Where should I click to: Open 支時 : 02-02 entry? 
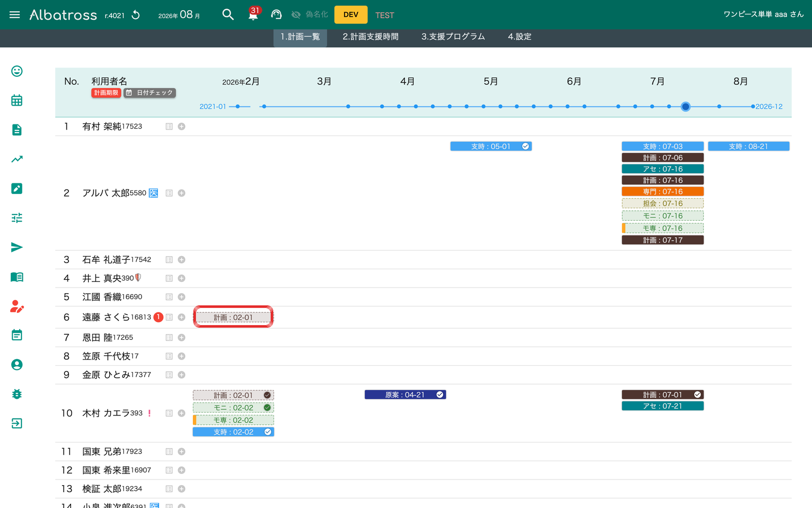coord(233,432)
